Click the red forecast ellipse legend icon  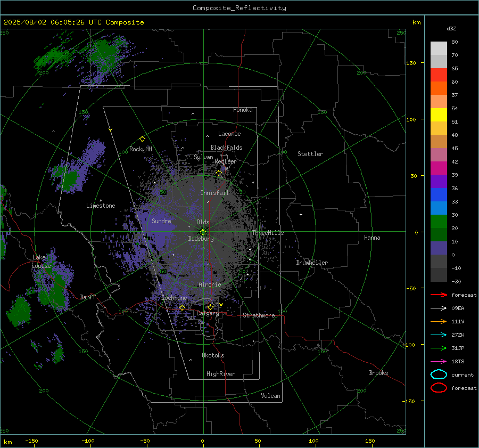coord(439,388)
